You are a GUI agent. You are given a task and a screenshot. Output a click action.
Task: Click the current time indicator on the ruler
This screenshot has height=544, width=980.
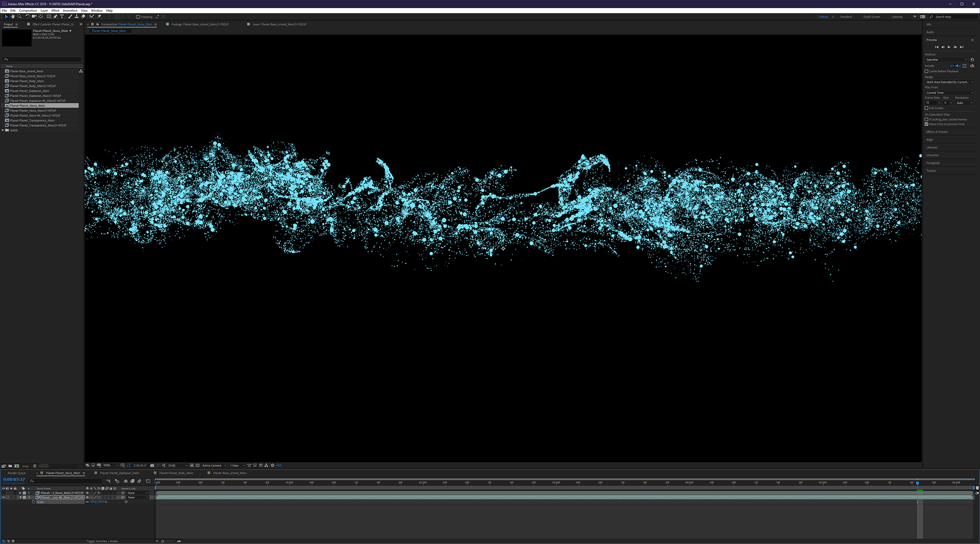(917, 483)
